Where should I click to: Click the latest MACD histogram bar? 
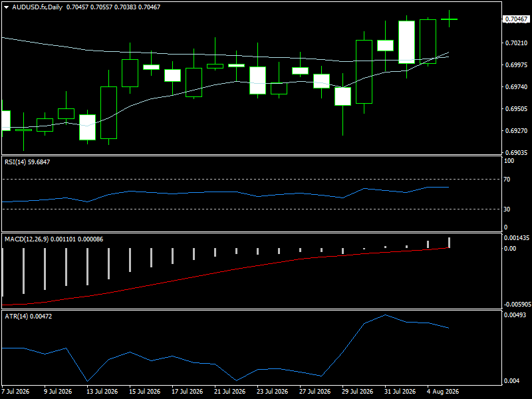pyautogui.click(x=449, y=243)
